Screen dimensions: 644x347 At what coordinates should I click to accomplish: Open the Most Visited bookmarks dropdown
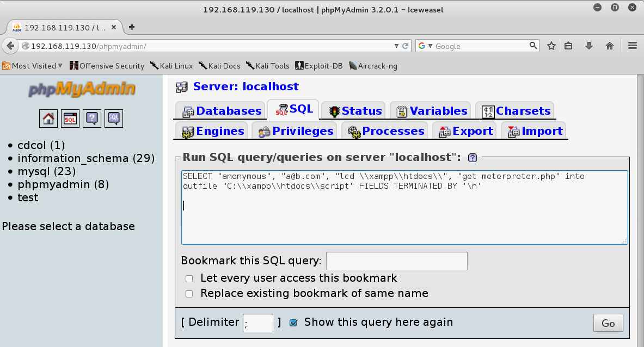(33, 66)
